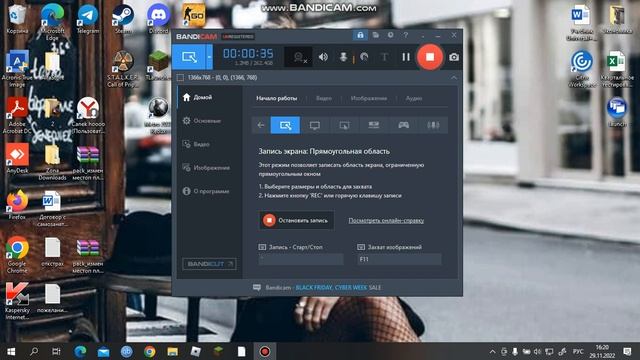This screenshot has width=640, height=360.
Task: Click the Запись Старт/Стоп hotkey field
Action: click(x=301, y=259)
